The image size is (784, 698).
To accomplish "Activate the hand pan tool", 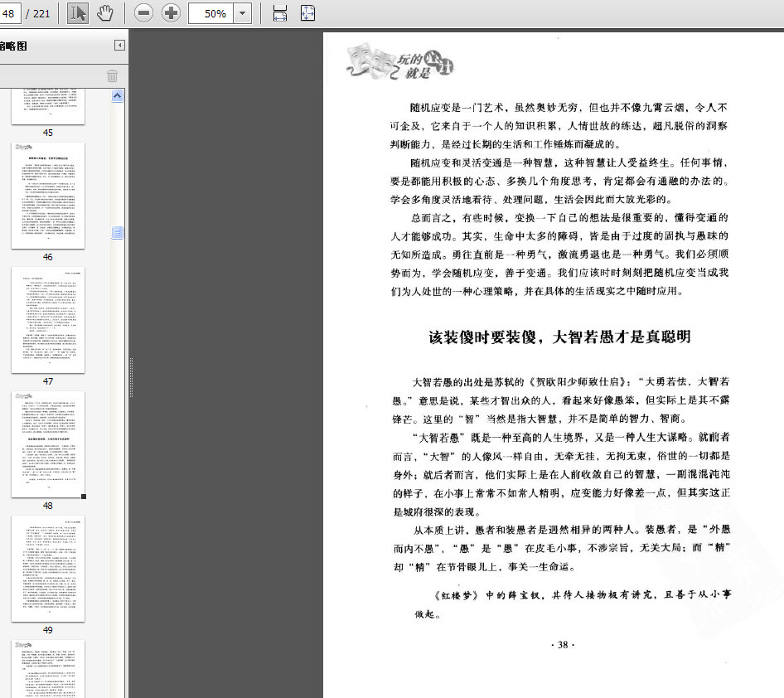I will point(105,13).
